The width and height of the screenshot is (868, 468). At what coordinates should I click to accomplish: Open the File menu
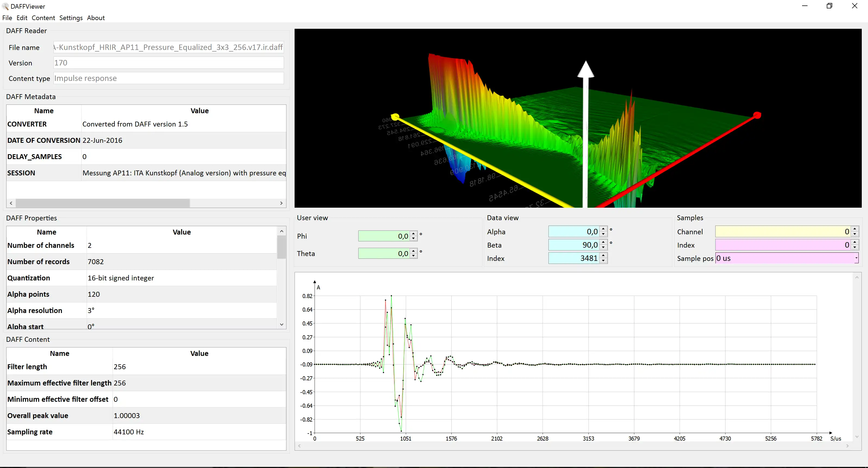coord(7,18)
